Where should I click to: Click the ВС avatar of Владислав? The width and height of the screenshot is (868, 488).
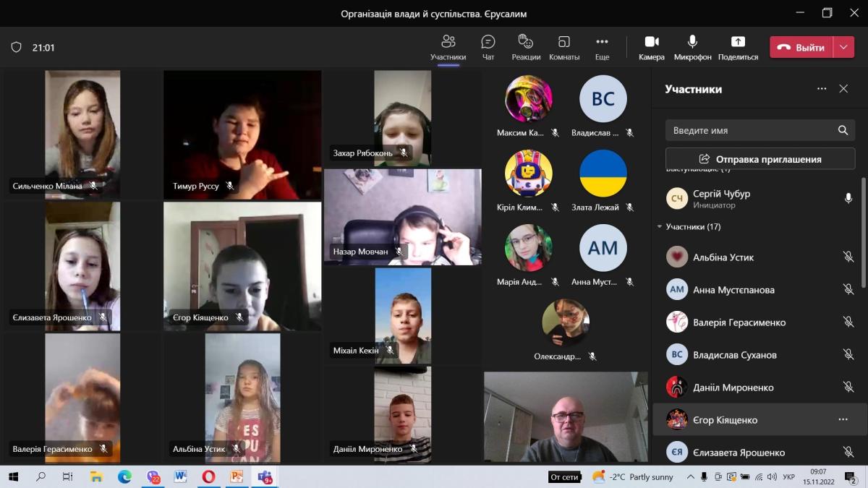click(x=603, y=98)
